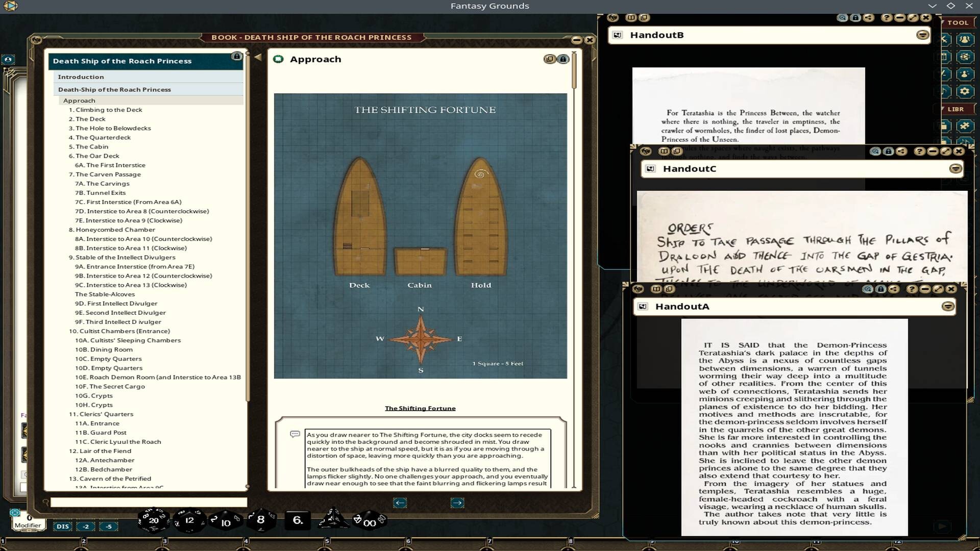
Task: Click the help question-mark icon on HandoutA window
Action: 912,289
